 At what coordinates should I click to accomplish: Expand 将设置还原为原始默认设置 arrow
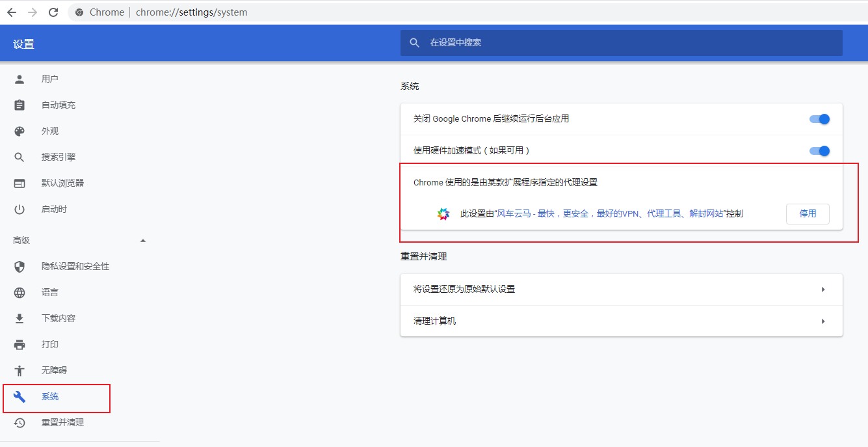(x=823, y=289)
